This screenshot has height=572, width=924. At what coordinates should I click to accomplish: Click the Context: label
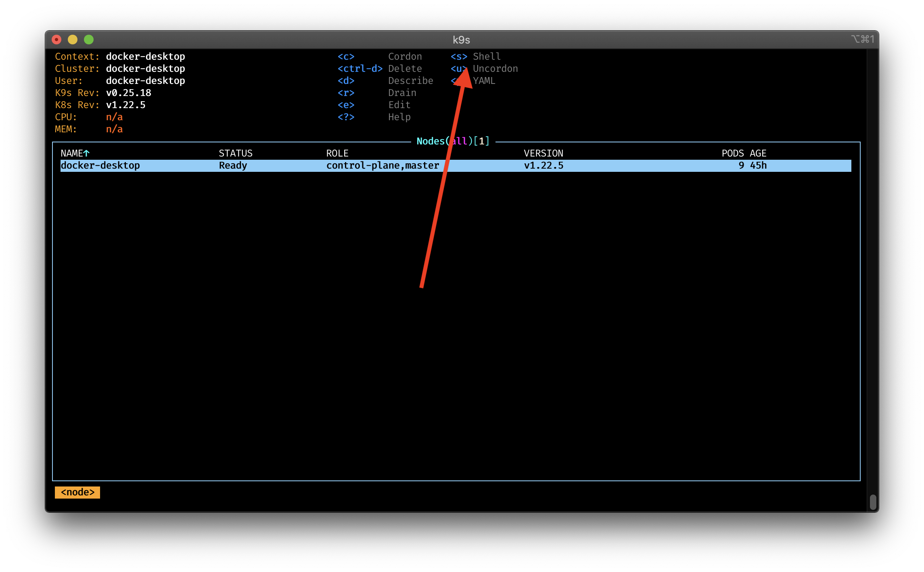click(77, 56)
